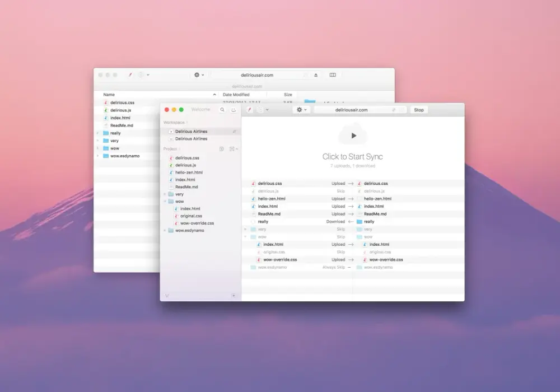560x392 pixels.
Task: Open hello-zen.html in the Project sidebar
Action: (189, 172)
